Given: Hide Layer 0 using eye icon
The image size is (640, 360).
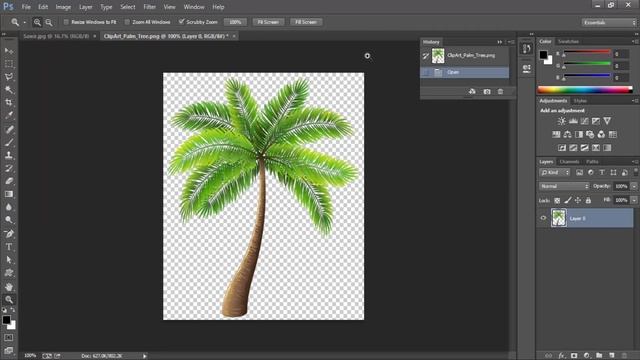Looking at the screenshot, I should click(x=543, y=218).
